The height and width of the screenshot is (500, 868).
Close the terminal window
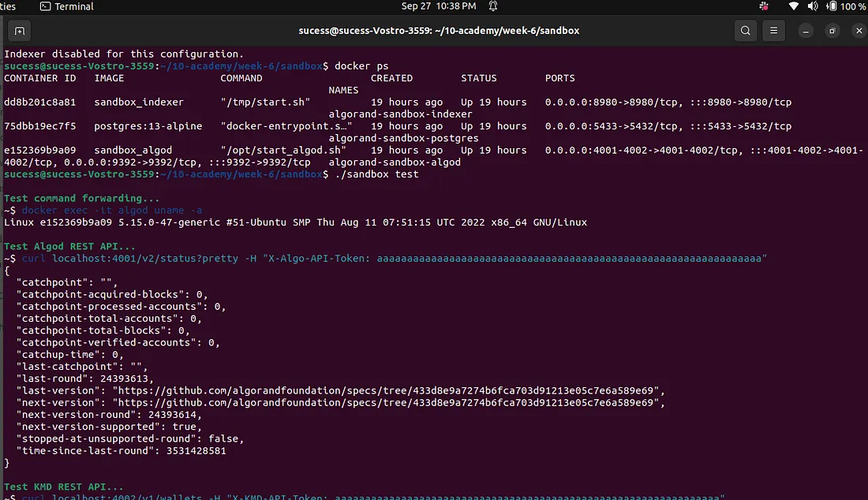pyautogui.click(x=858, y=31)
